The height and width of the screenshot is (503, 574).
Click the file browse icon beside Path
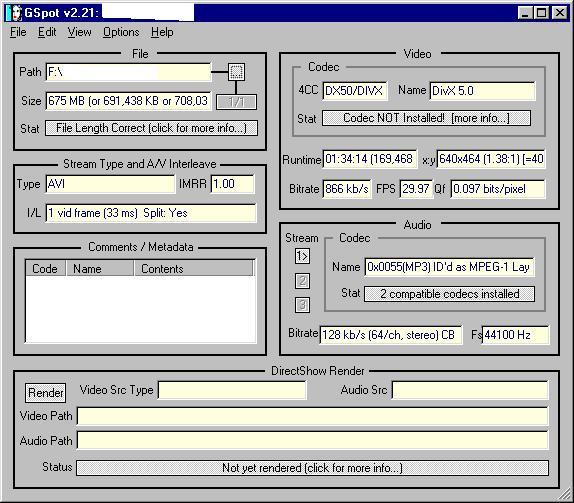click(236, 72)
